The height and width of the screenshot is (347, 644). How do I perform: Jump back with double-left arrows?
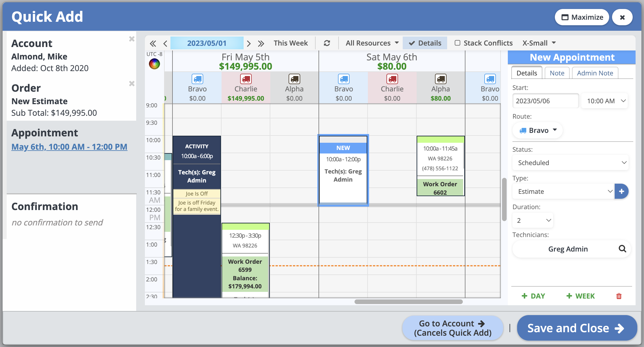click(153, 44)
